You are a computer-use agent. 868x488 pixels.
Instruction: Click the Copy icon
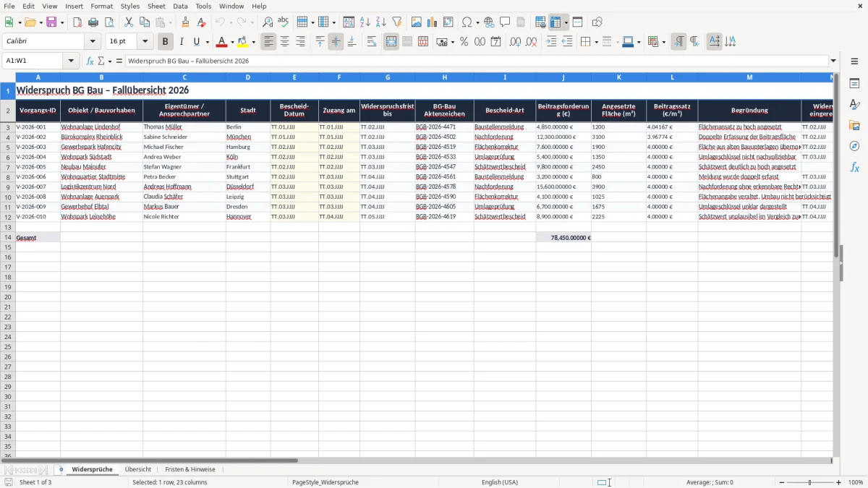tap(145, 22)
